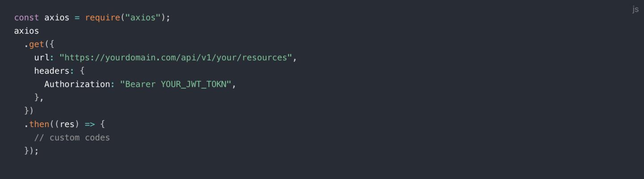Click the res callback parameter

point(67,124)
